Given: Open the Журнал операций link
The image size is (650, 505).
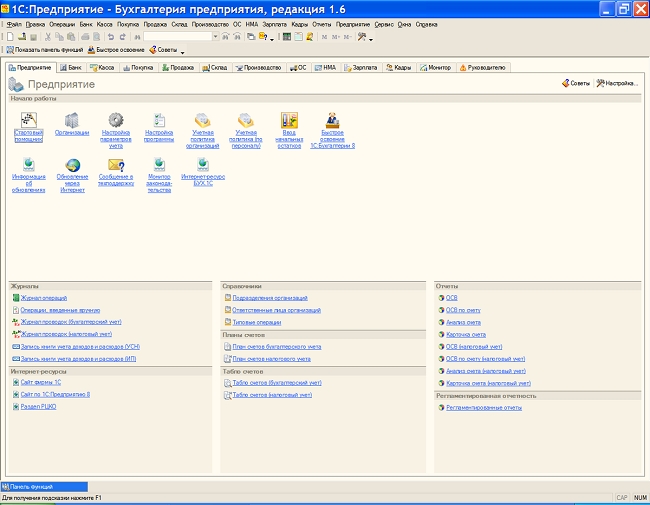Looking at the screenshot, I should (x=43, y=298).
